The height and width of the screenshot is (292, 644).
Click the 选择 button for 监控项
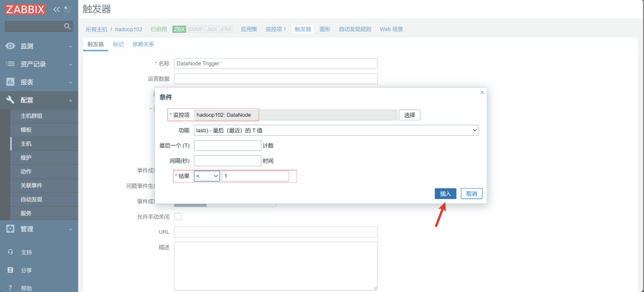[x=410, y=115]
